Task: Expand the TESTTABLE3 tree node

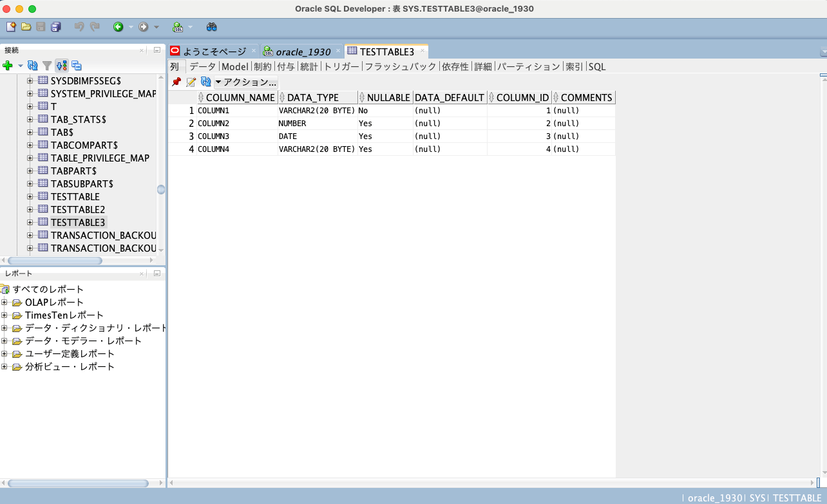Action: [30, 222]
